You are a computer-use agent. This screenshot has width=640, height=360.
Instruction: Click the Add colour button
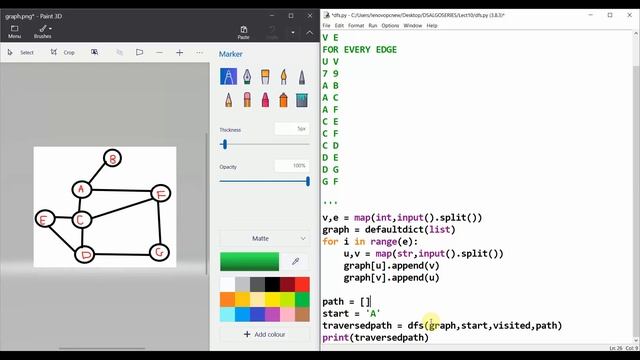click(x=264, y=334)
